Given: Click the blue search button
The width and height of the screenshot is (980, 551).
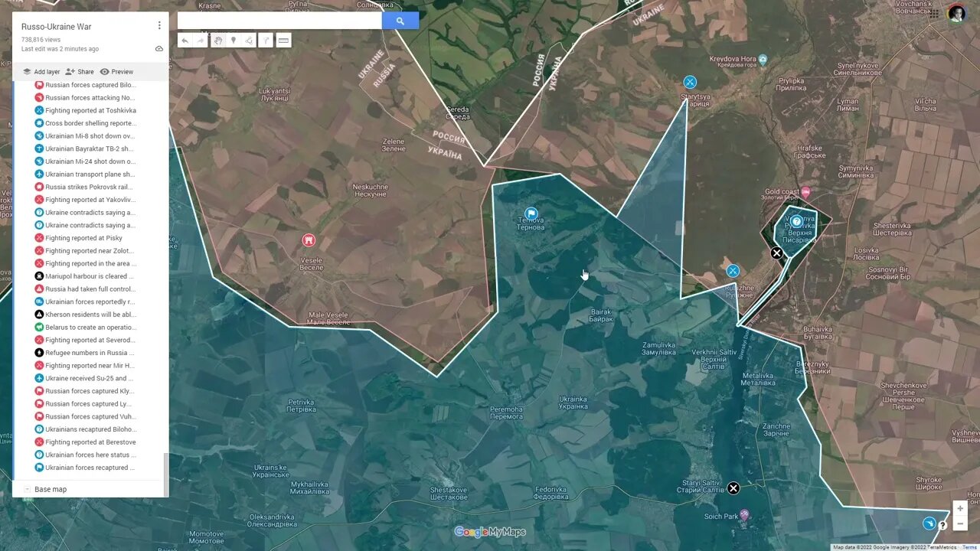Looking at the screenshot, I should (400, 21).
